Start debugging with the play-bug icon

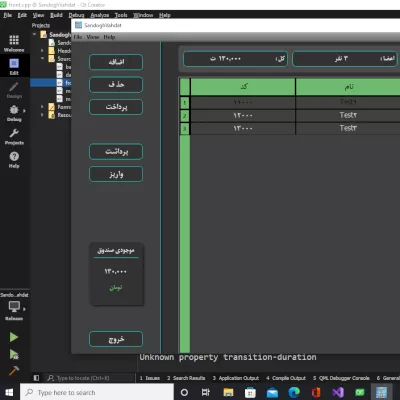[14, 354]
